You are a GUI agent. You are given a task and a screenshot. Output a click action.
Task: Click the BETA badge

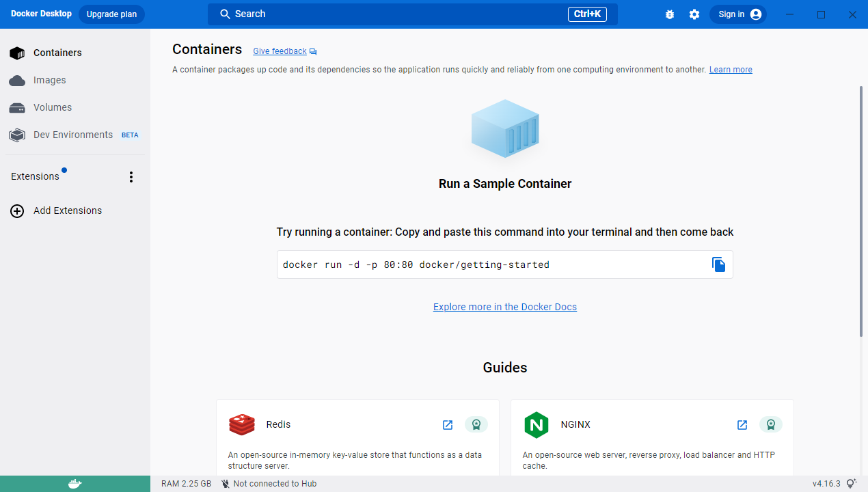130,135
